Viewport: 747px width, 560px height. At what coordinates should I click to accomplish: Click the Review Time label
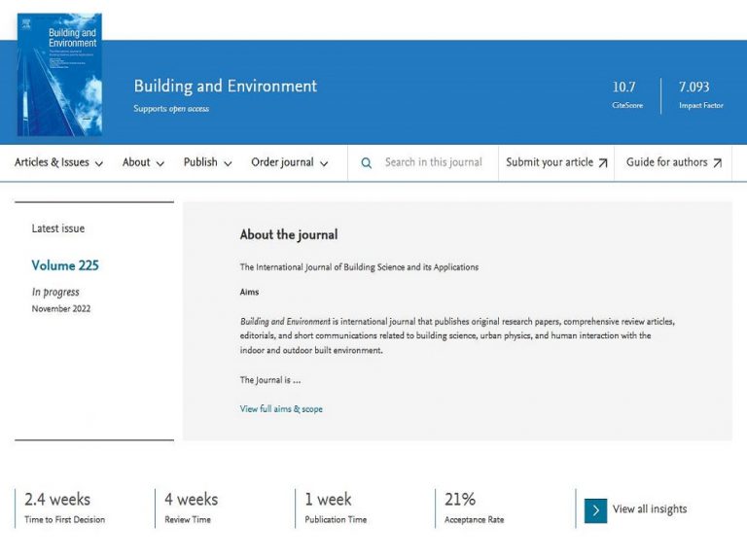point(188,519)
